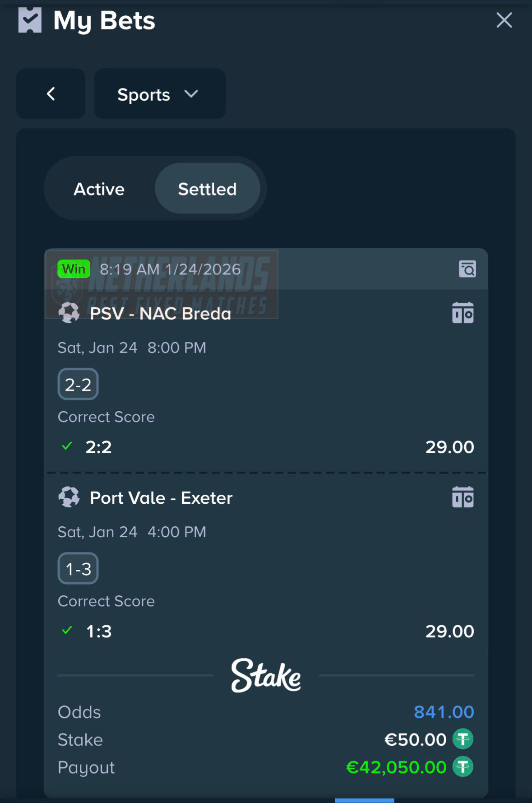Screen dimensions: 532x803
Task: Click the back chevron button
Action: [50, 94]
